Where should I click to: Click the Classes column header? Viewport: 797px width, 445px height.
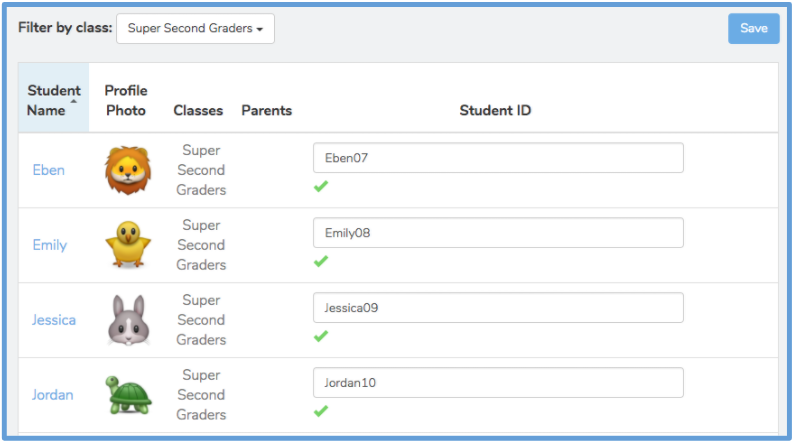click(198, 110)
